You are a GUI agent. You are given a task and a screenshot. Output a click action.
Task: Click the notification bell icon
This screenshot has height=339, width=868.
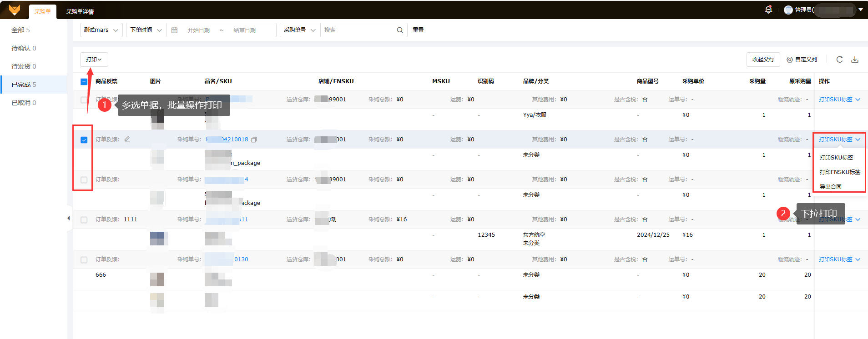(x=768, y=10)
